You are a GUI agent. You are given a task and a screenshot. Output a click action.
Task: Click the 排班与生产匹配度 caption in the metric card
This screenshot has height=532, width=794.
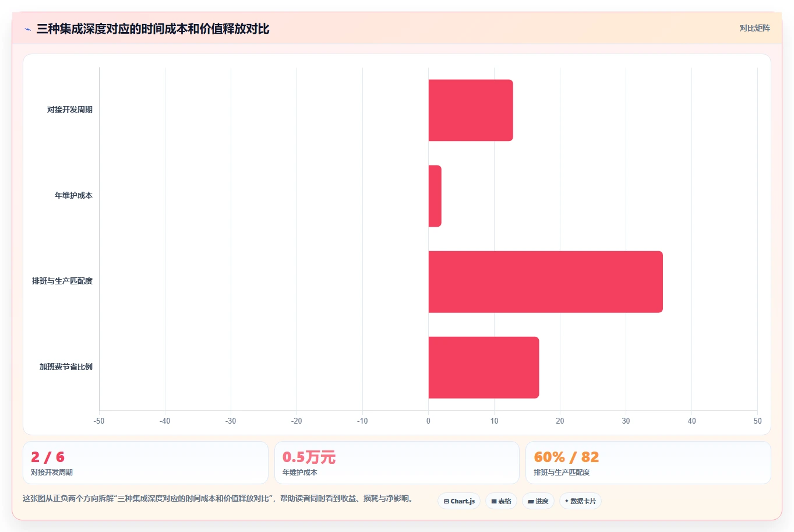[562, 473]
